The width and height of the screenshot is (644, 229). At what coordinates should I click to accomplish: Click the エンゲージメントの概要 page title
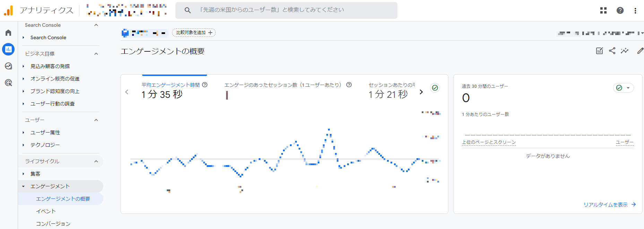(x=163, y=51)
